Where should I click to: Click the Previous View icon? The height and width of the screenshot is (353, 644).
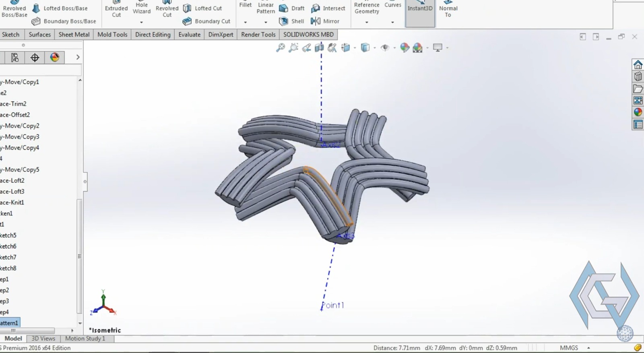(306, 48)
